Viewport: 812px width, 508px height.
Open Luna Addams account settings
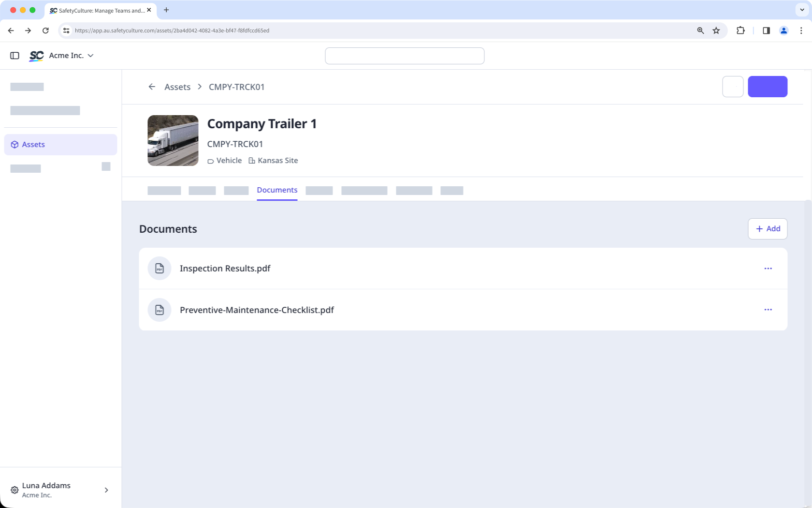(60, 490)
